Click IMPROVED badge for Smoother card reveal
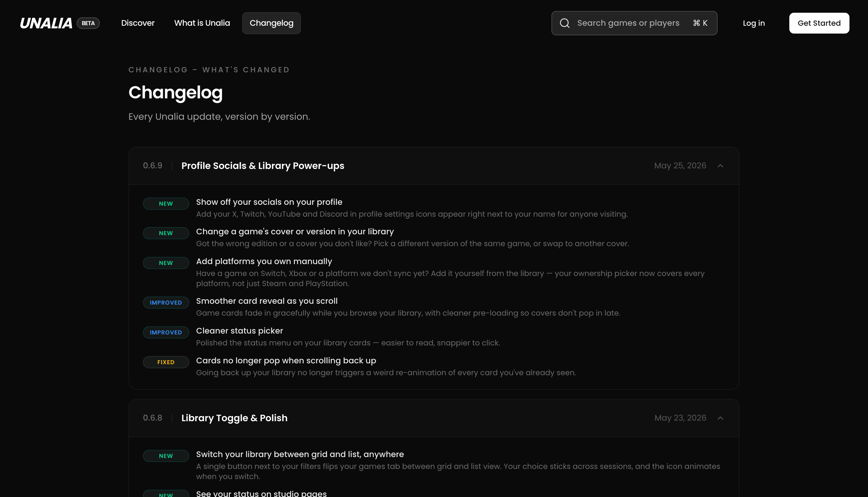Screen dimensions: 868x497 tap(166, 302)
